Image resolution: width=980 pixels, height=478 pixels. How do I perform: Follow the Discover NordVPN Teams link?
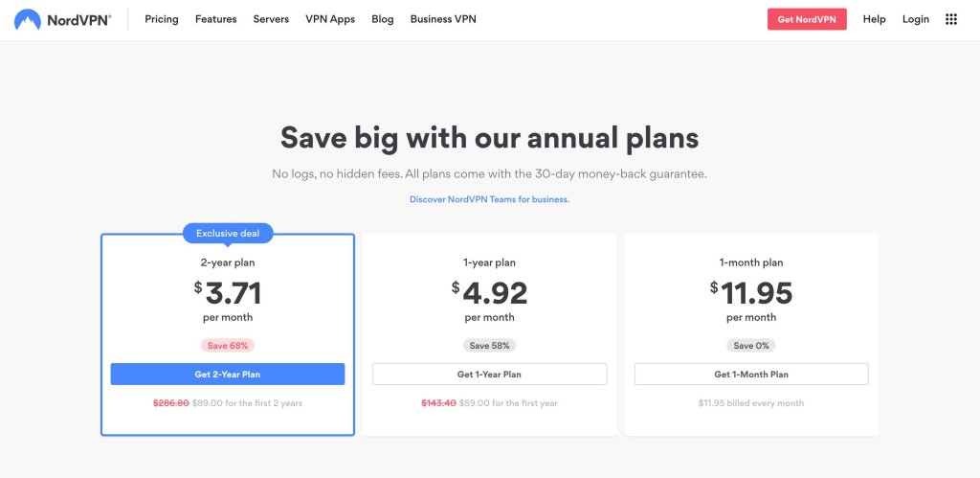pyautogui.click(x=489, y=199)
